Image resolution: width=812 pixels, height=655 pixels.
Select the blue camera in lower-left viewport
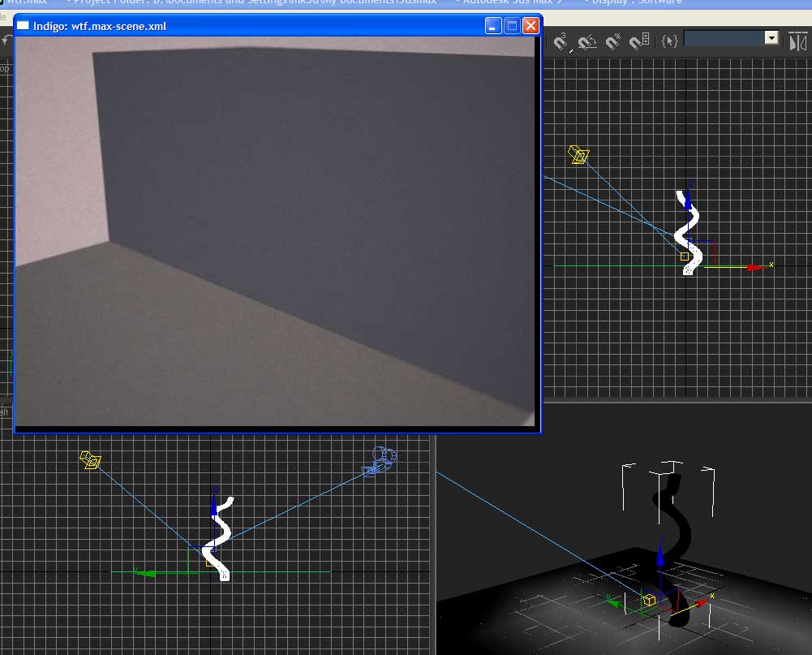coord(380,460)
